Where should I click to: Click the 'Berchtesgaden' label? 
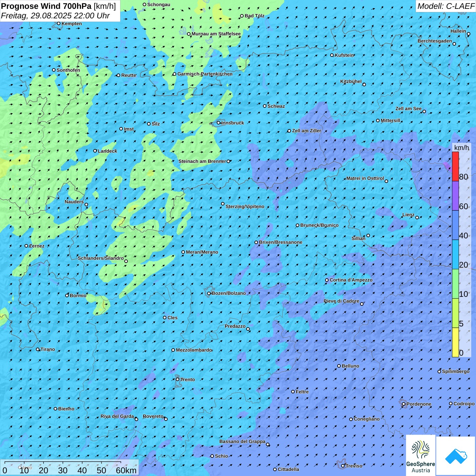click(x=435, y=41)
